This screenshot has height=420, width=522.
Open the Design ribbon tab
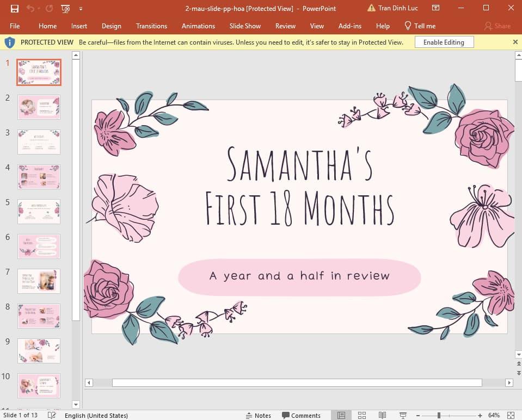point(111,26)
